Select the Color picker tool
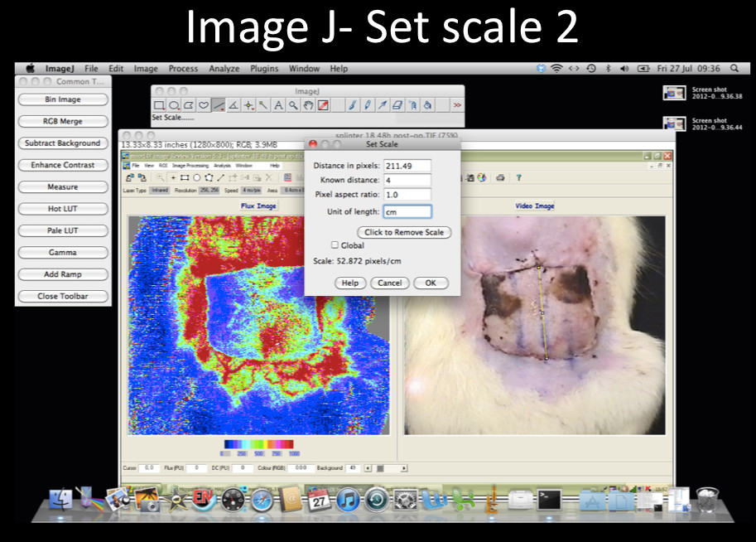The width and height of the screenshot is (756, 542). pos(323,105)
